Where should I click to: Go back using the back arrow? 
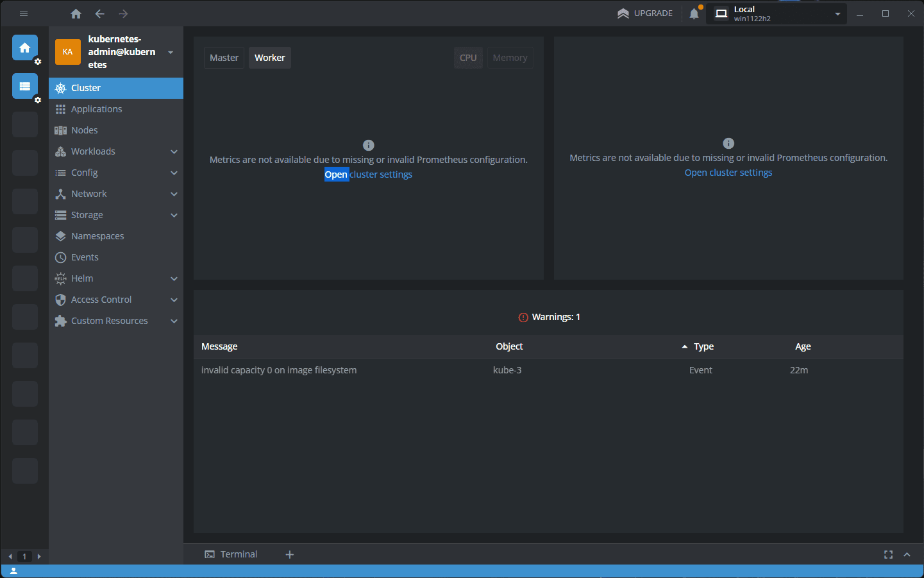[x=99, y=13]
